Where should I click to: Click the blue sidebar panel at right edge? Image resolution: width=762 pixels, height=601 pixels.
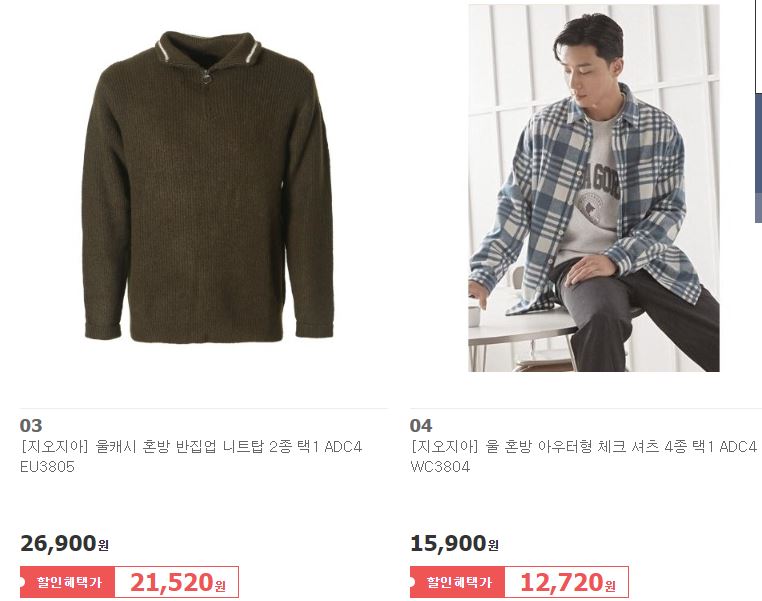pos(758,158)
